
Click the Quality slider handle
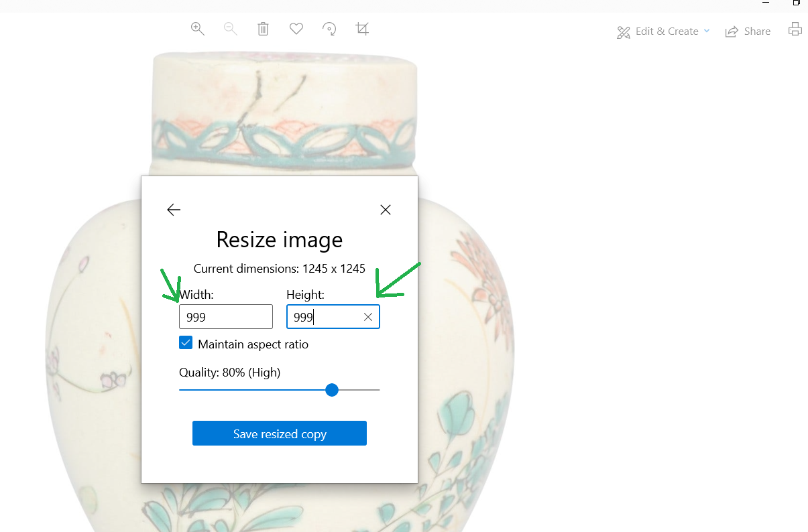pyautogui.click(x=332, y=390)
